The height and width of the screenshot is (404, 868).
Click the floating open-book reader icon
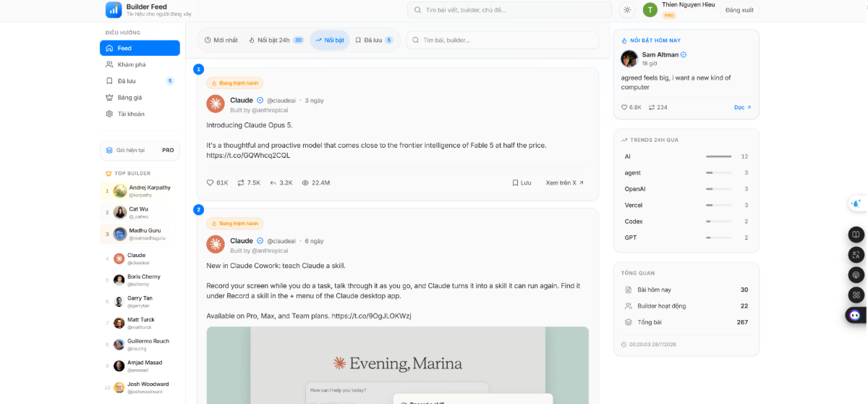(856, 235)
